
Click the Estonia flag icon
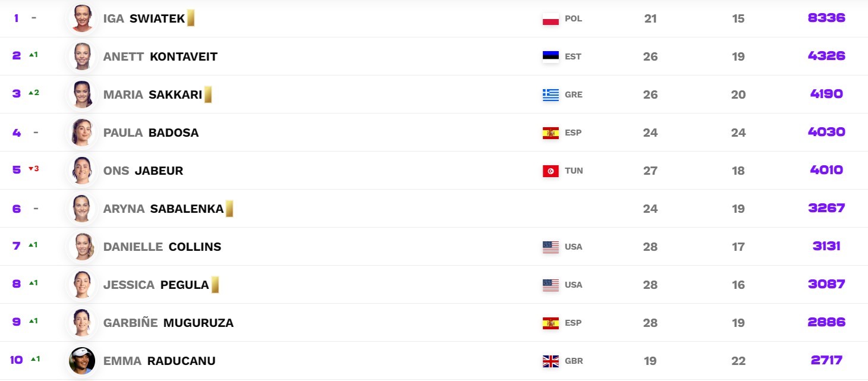(551, 57)
